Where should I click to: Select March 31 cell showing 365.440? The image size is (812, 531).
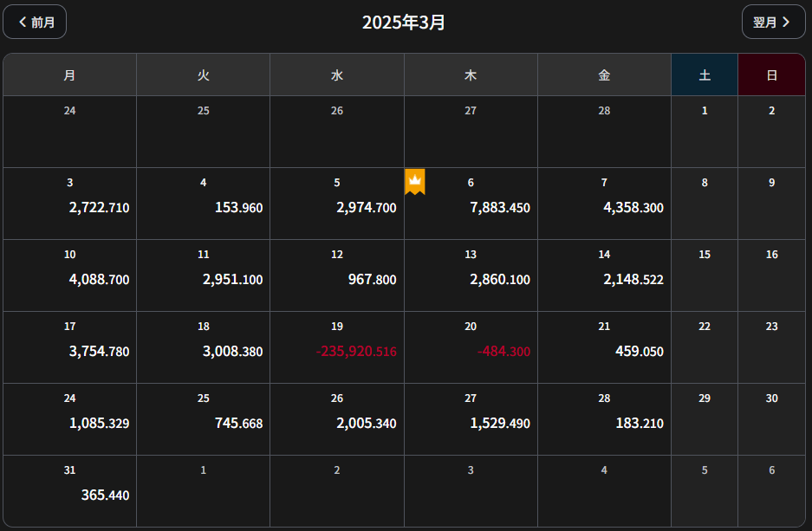click(x=70, y=491)
